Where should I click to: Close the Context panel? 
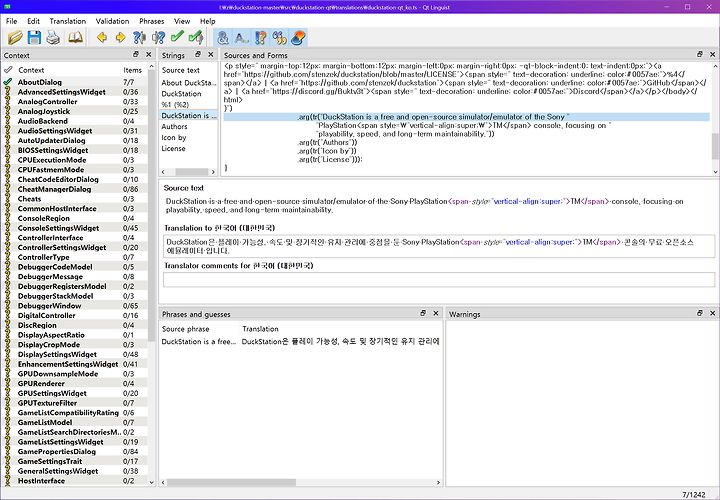[x=149, y=55]
